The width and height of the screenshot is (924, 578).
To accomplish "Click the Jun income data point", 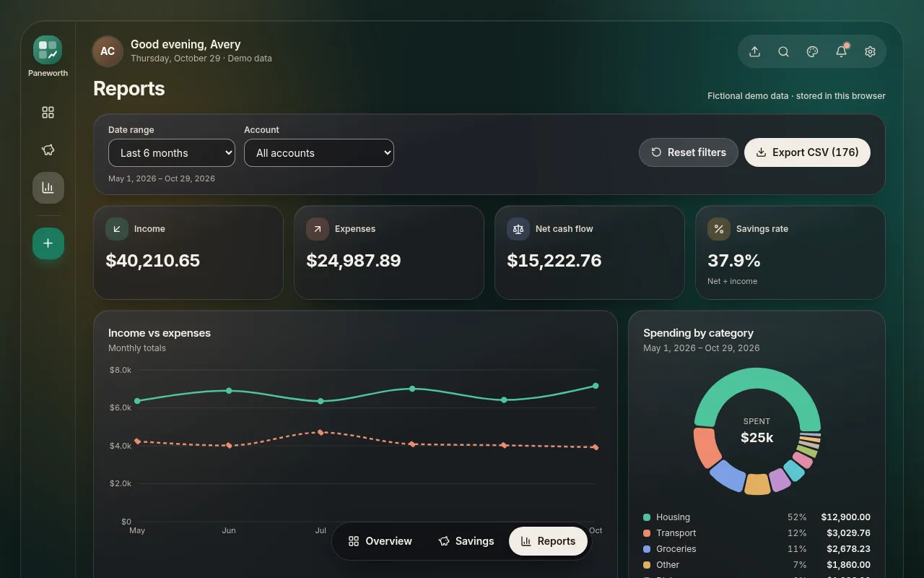I will pyautogui.click(x=229, y=391).
